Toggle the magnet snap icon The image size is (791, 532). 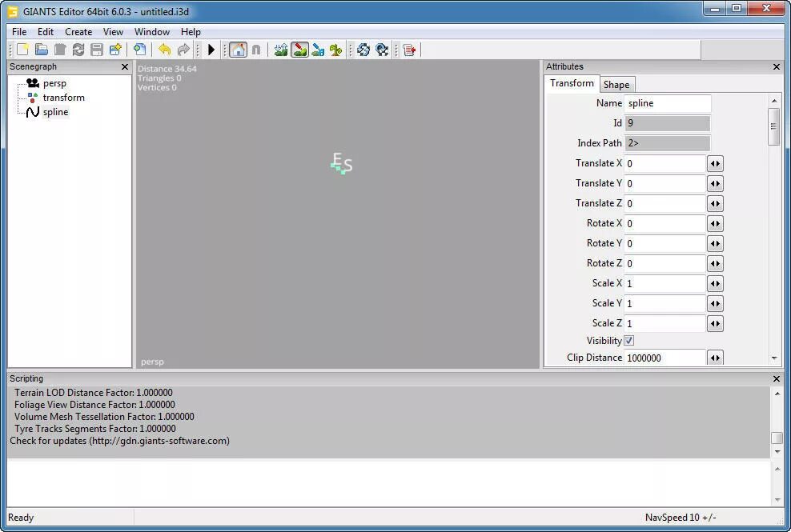256,50
